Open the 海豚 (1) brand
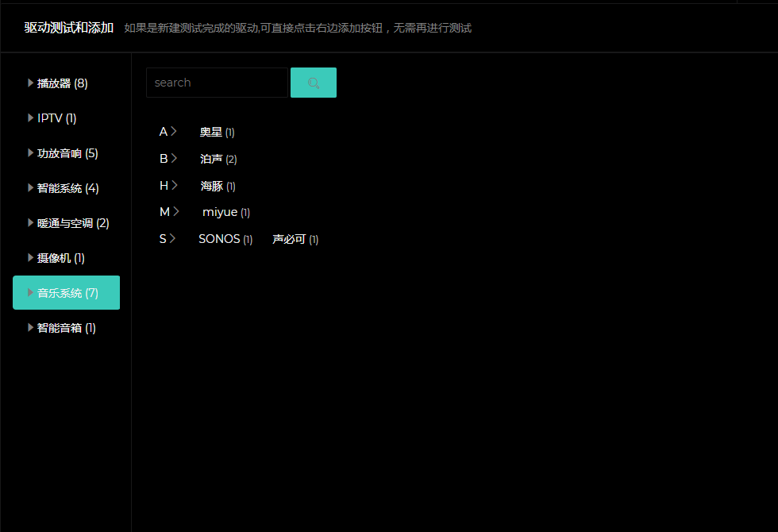The image size is (778, 532). pyautogui.click(x=218, y=186)
